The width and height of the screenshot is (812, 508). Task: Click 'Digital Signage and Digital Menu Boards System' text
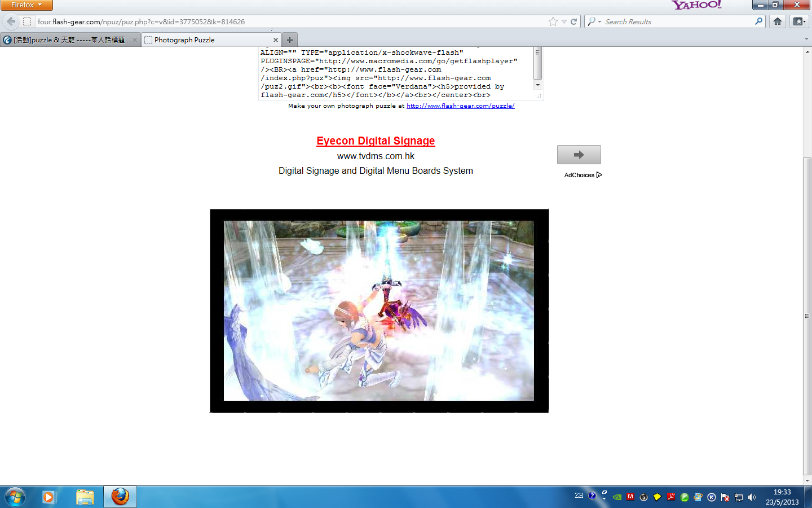(x=376, y=171)
